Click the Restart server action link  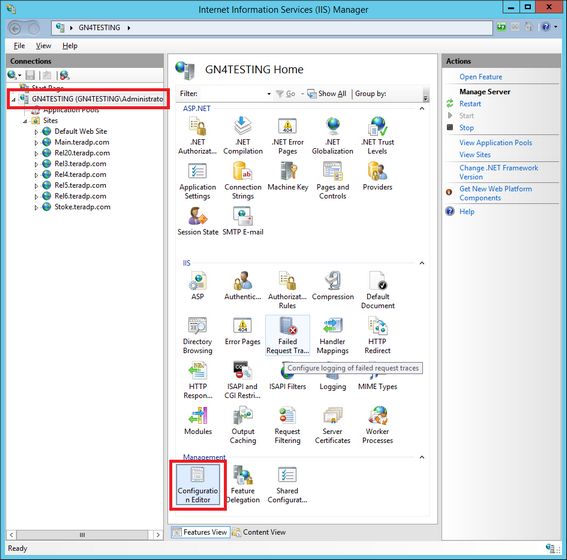pos(470,104)
